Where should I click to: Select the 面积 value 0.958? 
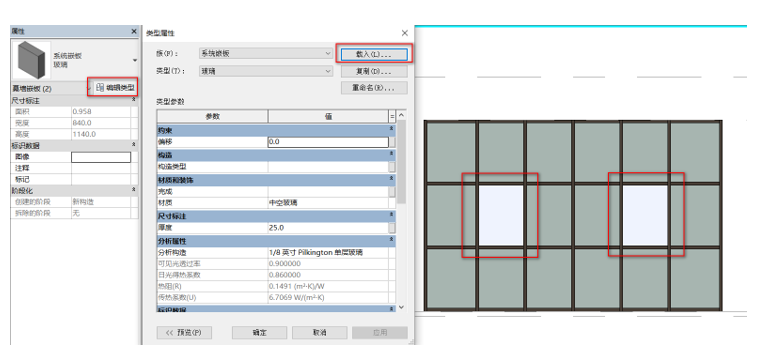101,112
